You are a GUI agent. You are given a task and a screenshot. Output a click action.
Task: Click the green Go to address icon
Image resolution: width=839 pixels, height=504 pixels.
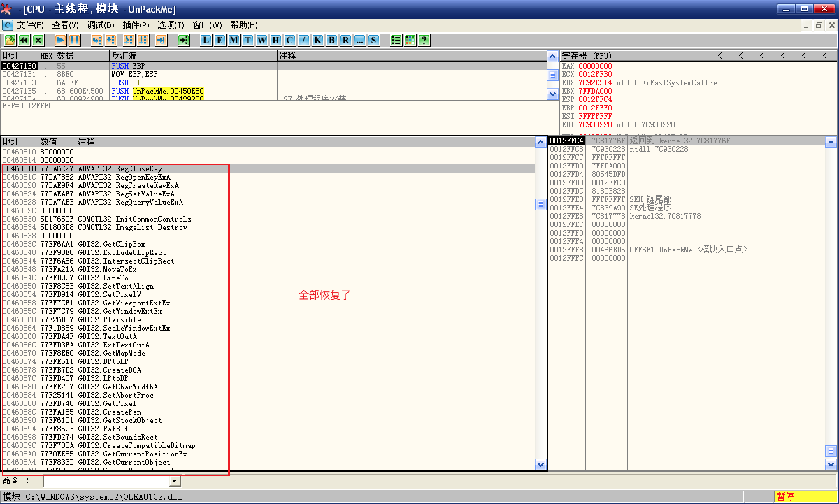pyautogui.click(x=183, y=41)
